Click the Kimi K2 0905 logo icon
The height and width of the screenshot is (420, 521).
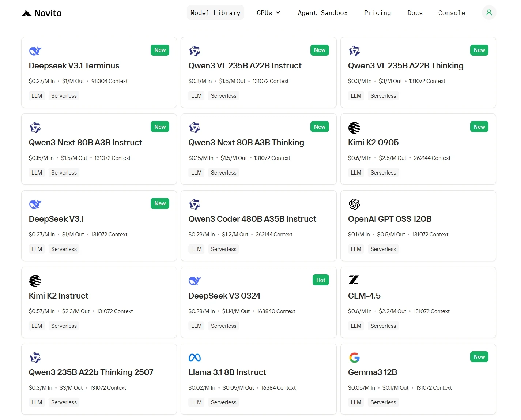pos(354,128)
